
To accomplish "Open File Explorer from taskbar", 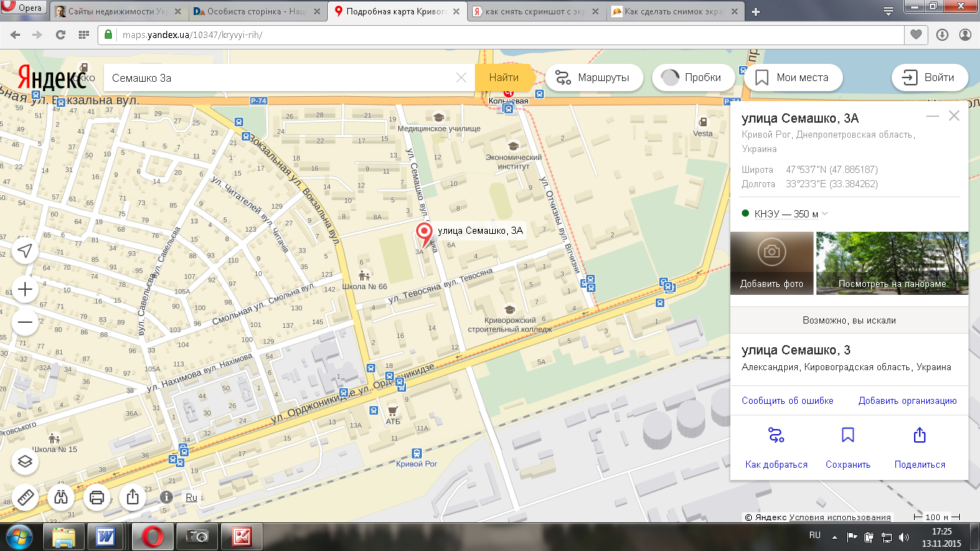I will pos(65,536).
